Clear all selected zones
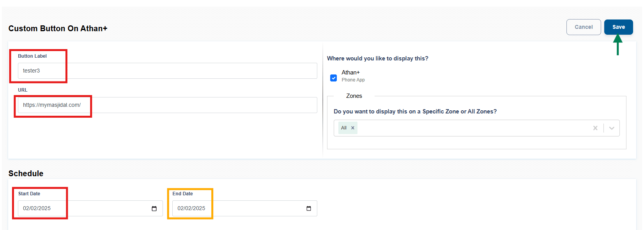The height and width of the screenshot is (230, 644). [x=595, y=128]
